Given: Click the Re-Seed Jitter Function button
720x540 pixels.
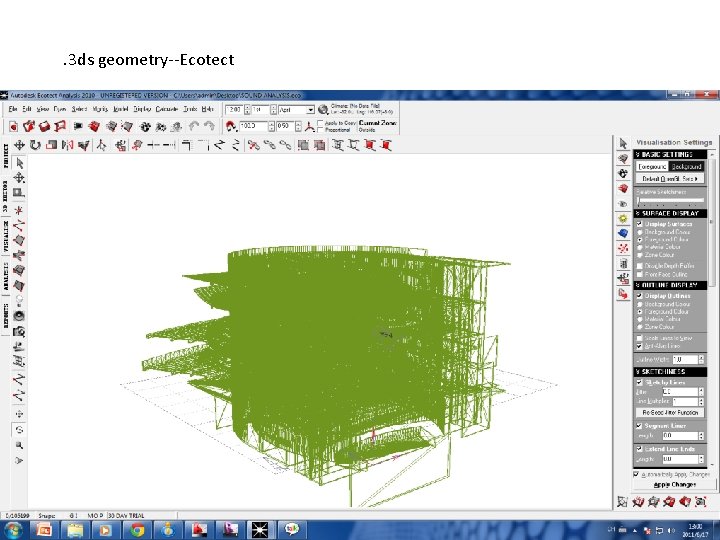Looking at the screenshot, I should [x=670, y=413].
